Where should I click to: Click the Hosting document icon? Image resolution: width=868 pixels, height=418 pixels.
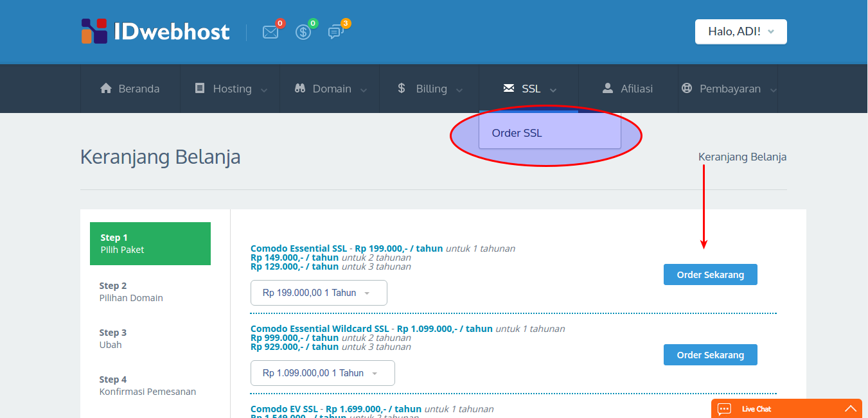200,89
